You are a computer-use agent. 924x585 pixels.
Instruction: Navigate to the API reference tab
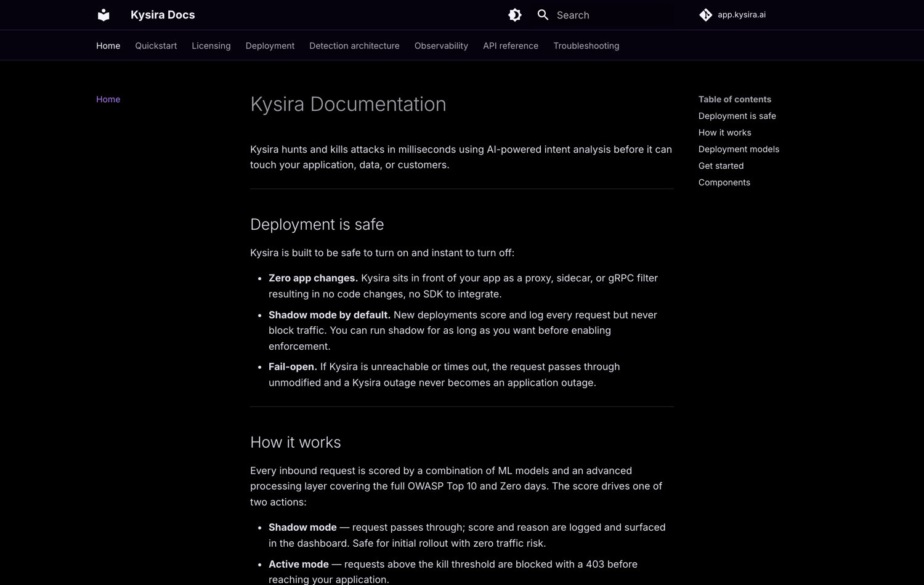511,46
